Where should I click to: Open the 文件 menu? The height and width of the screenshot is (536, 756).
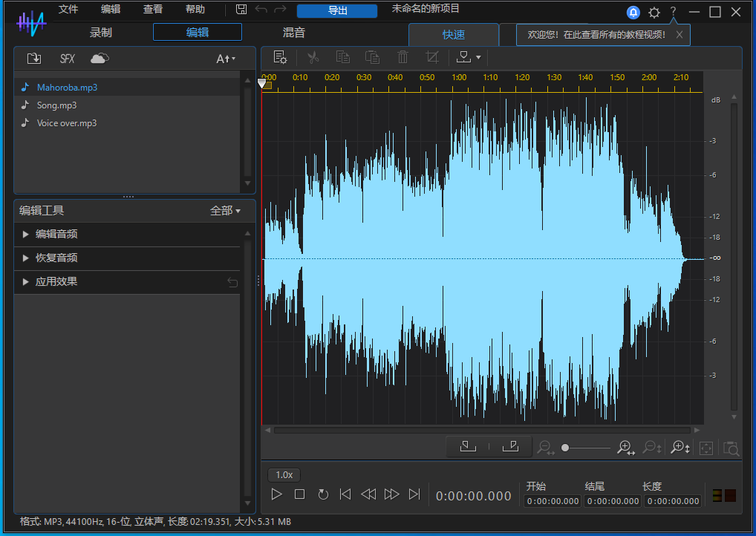click(x=68, y=10)
